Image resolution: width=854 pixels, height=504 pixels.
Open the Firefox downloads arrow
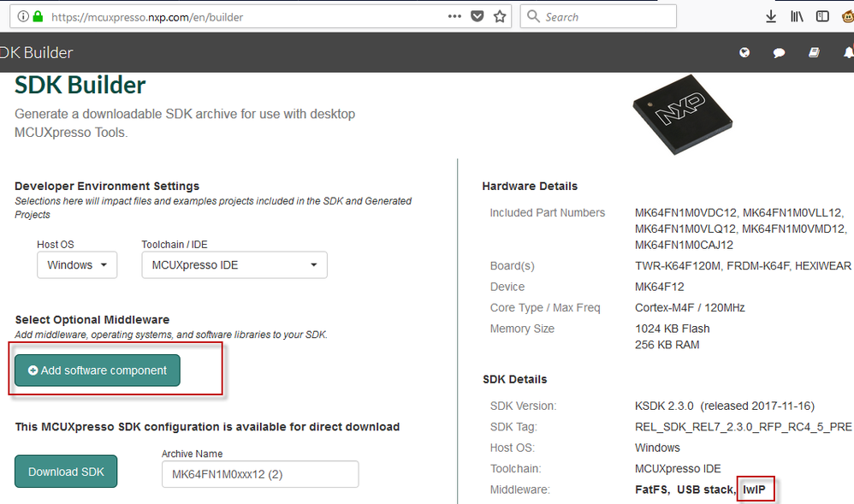pyautogui.click(x=771, y=17)
